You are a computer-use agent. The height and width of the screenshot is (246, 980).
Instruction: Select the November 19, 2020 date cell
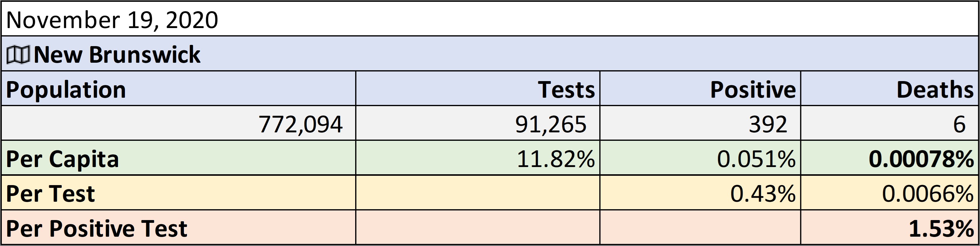[x=490, y=19]
